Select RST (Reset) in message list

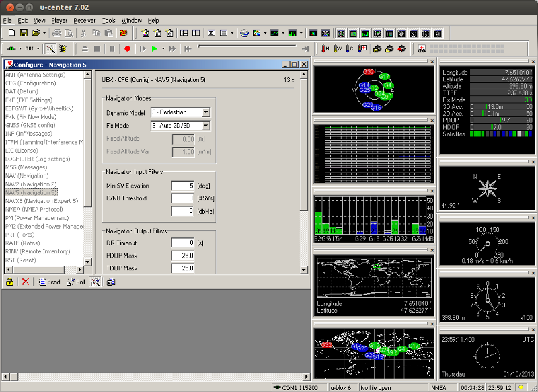(x=21, y=260)
